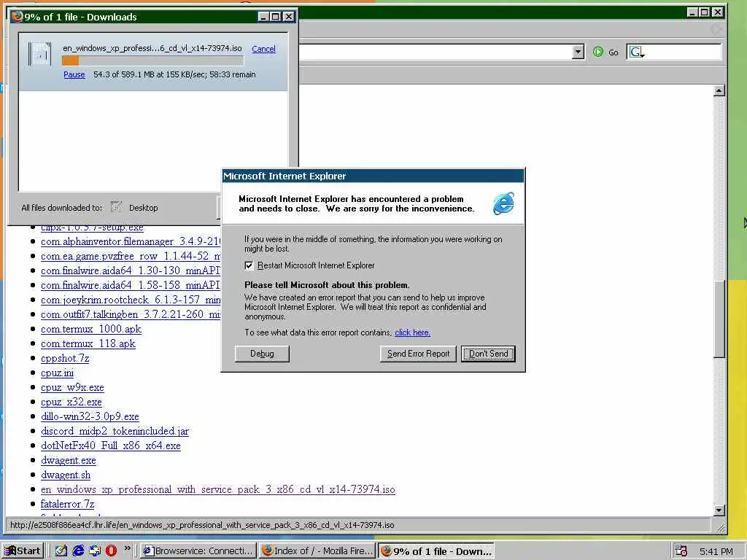
Task: Switch to Browservice taskbar button
Action: click(199, 551)
